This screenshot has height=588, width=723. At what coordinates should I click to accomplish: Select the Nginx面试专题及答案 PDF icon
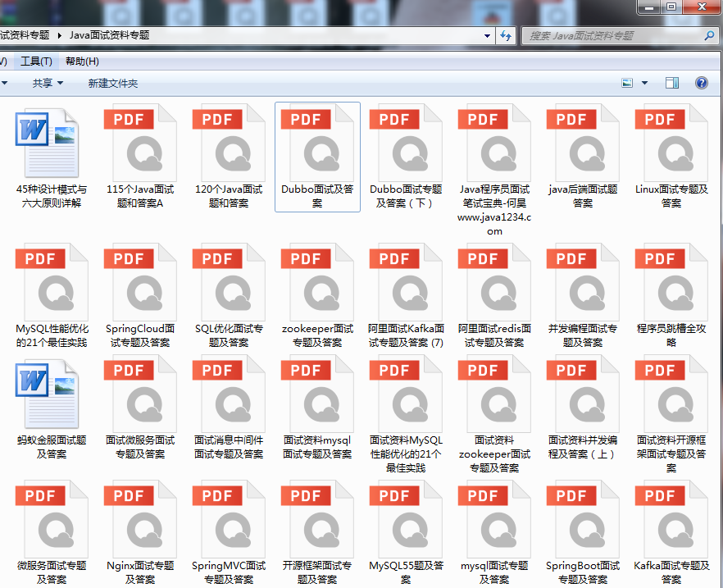(140, 520)
